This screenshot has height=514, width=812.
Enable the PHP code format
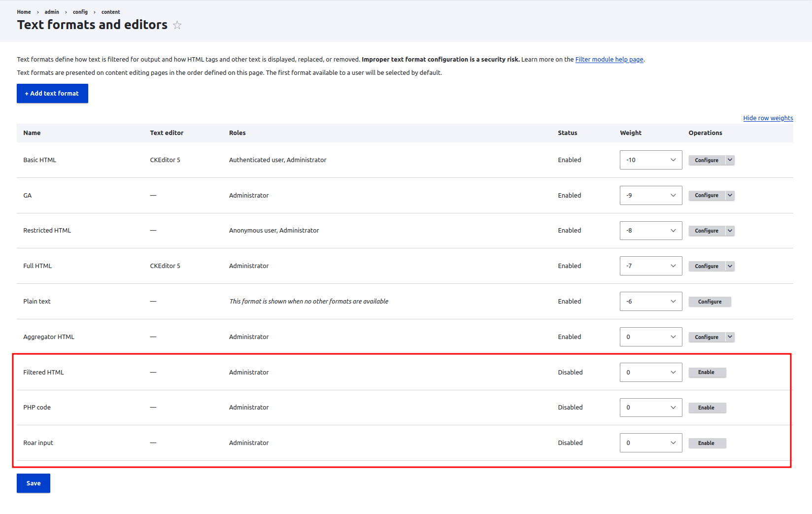coord(707,408)
